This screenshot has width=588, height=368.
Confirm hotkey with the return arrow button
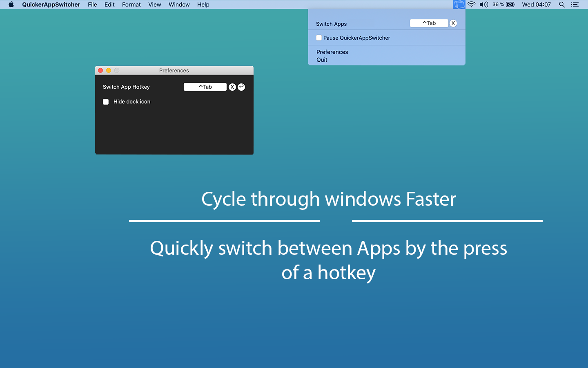[x=241, y=87]
